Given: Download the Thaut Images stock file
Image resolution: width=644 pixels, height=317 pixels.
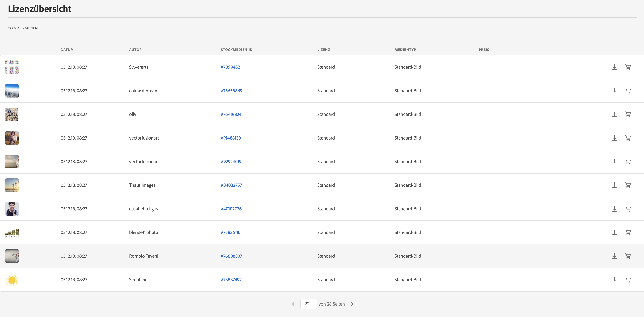Looking at the screenshot, I should (x=614, y=185).
